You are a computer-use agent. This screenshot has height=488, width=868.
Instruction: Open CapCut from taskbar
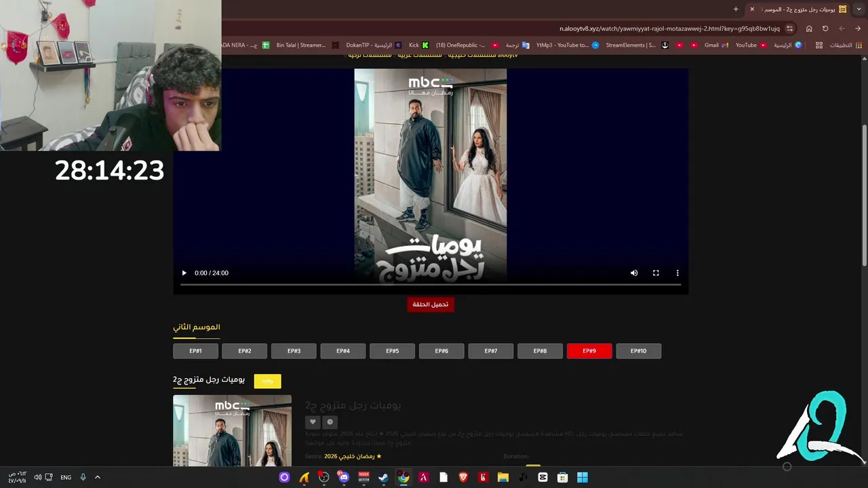point(542,477)
